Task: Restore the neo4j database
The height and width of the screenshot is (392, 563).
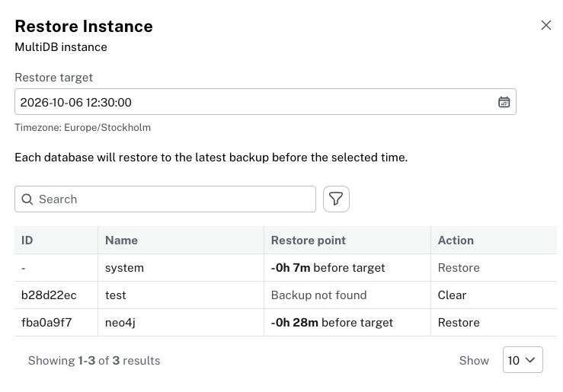Action: tap(459, 323)
